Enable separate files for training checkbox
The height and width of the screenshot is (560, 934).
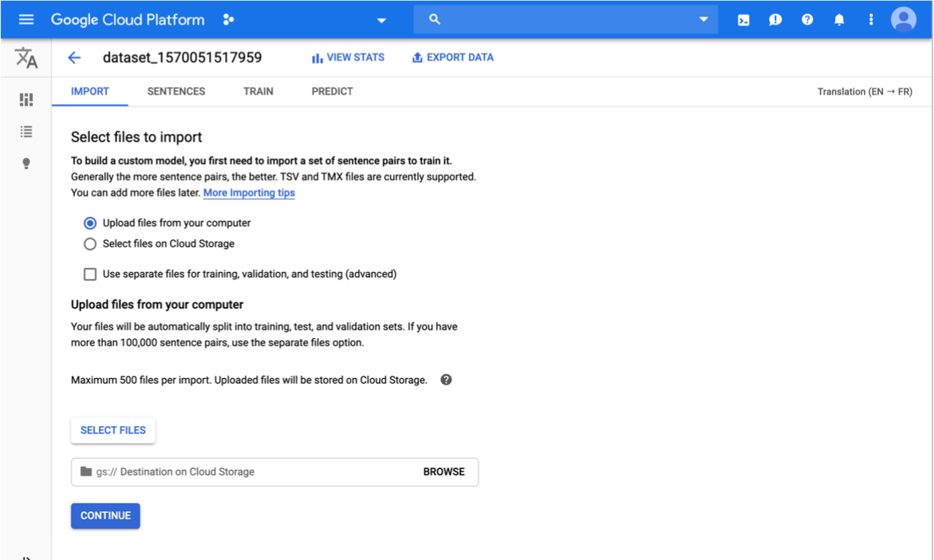pyautogui.click(x=90, y=274)
